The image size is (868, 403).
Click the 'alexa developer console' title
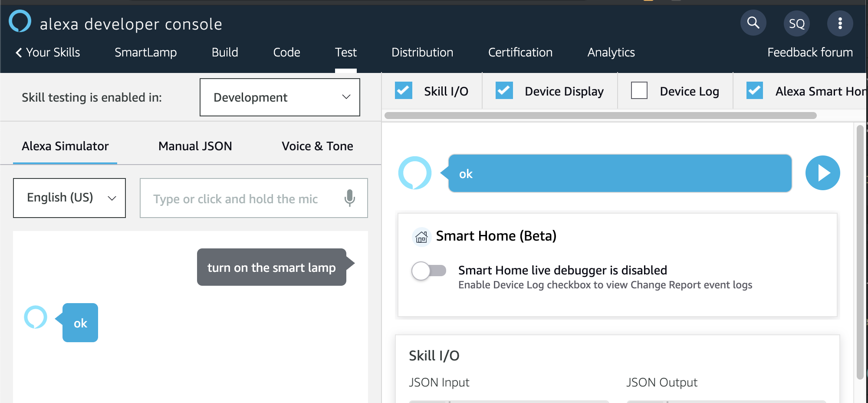pyautogui.click(x=131, y=24)
